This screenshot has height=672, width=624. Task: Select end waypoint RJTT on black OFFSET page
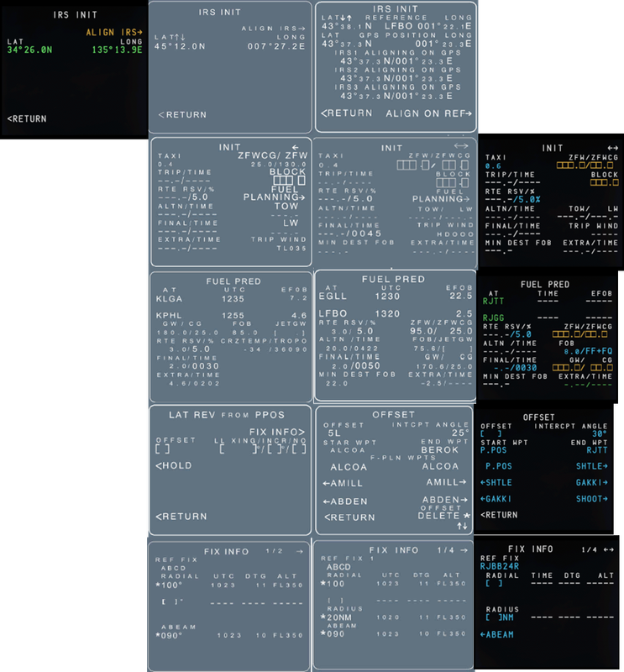pos(597,450)
